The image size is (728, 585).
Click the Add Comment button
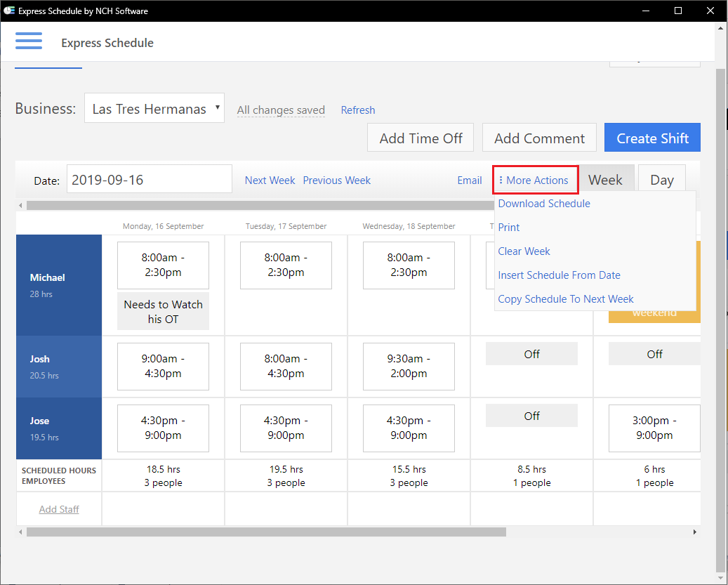tap(538, 137)
